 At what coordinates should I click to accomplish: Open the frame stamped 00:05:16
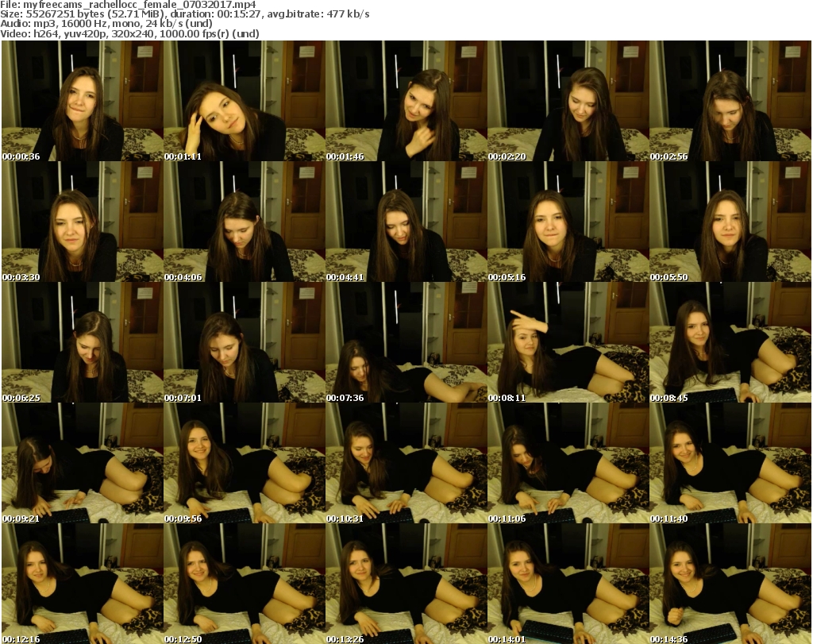tap(568, 222)
